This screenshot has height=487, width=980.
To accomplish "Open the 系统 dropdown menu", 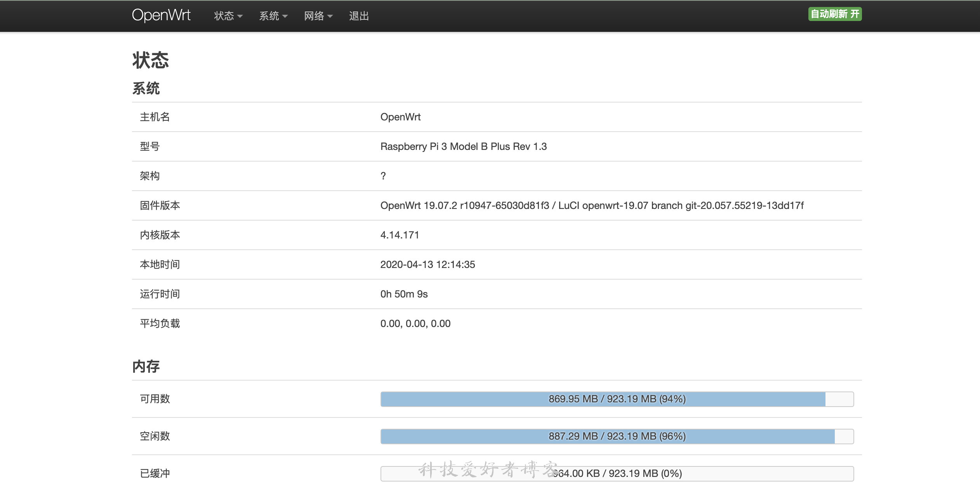I will click(x=273, y=16).
